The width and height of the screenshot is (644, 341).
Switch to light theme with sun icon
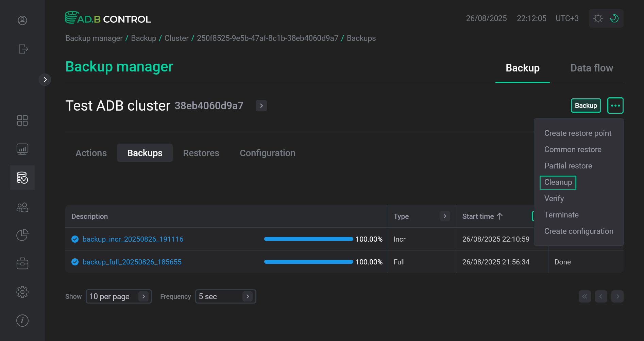pyautogui.click(x=598, y=18)
